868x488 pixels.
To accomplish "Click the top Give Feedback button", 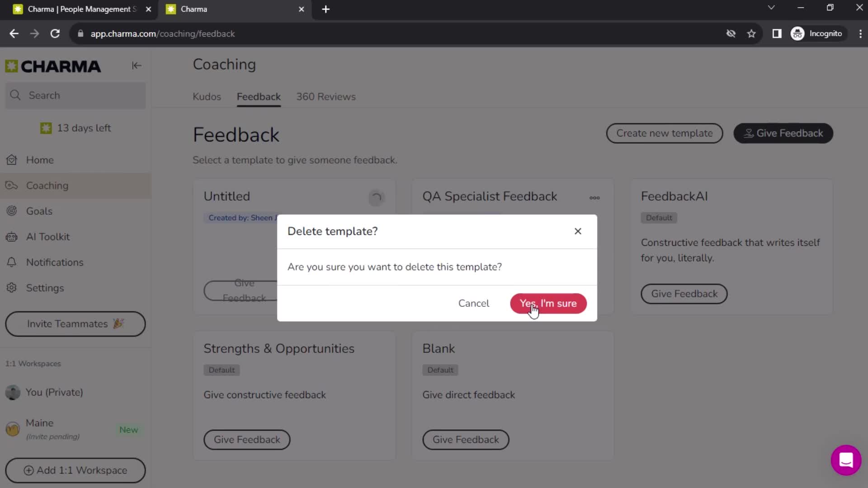I will click(783, 133).
